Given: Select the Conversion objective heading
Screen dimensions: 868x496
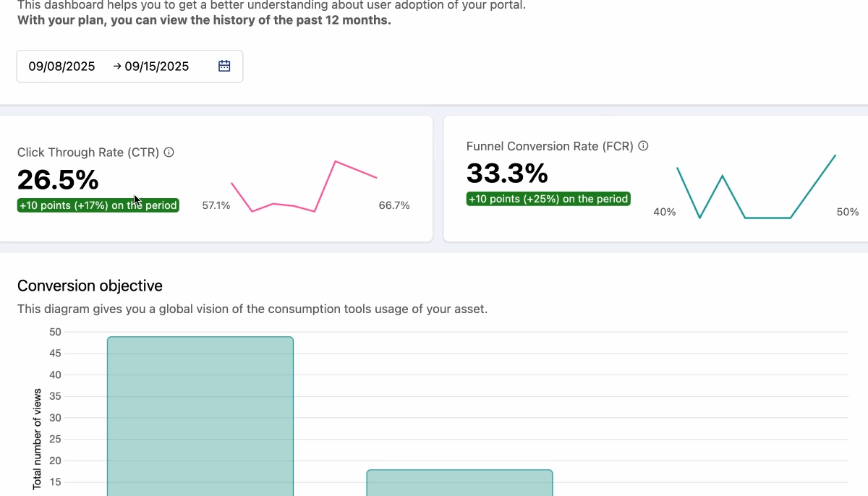Looking at the screenshot, I should tap(90, 286).
